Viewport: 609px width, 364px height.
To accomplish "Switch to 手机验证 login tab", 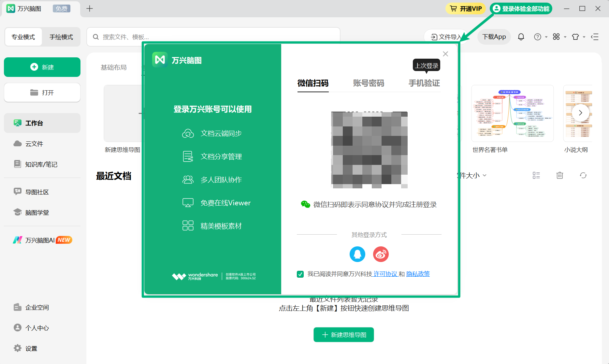I will pyautogui.click(x=424, y=83).
